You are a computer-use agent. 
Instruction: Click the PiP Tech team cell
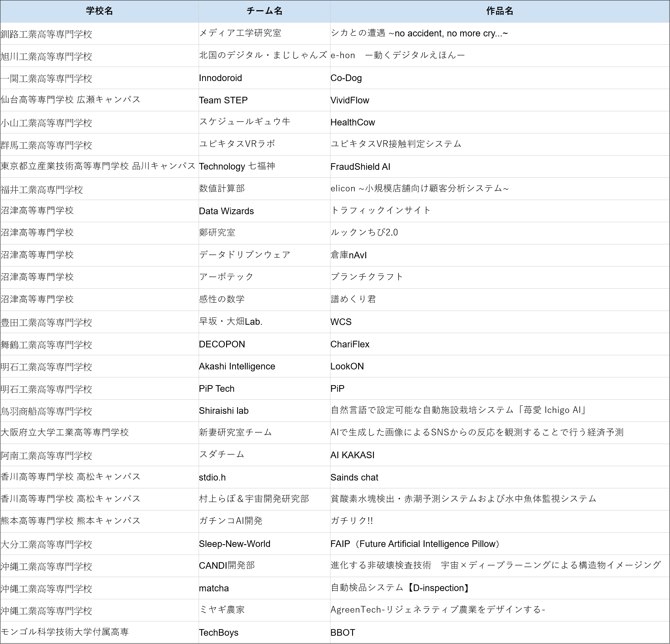[217, 389]
